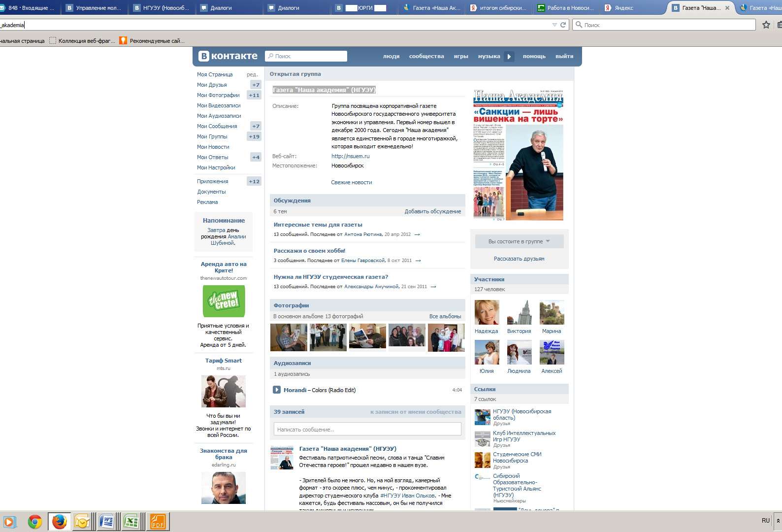Open Надежда's member avatar
The width and height of the screenshot is (782, 532).
point(487,312)
